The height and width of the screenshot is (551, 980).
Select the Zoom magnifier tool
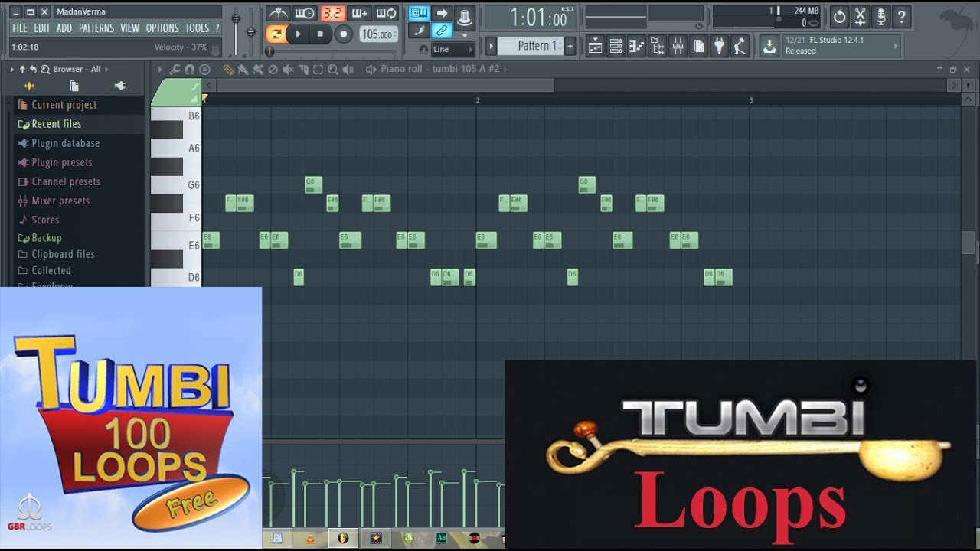point(332,69)
